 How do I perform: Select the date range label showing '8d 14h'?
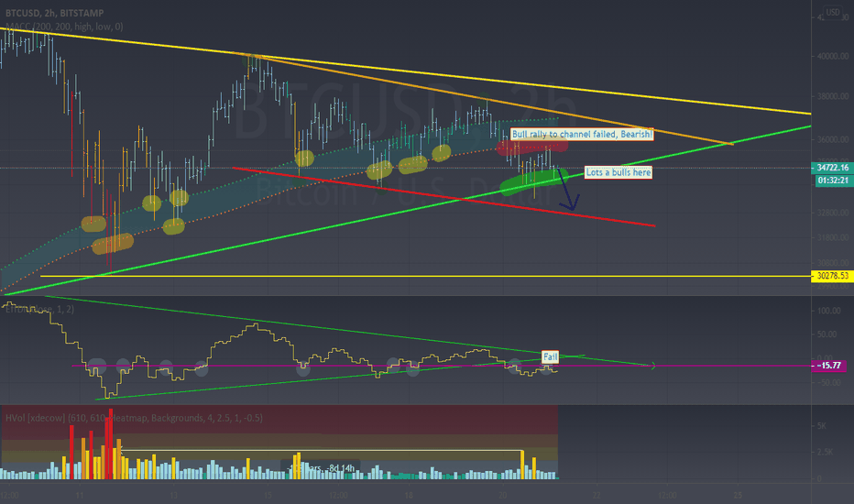pyautogui.click(x=322, y=467)
